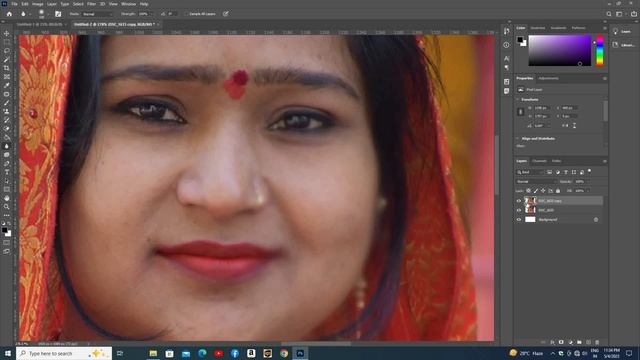
Task: Open the collapsed History panel icon
Action: 506,32
